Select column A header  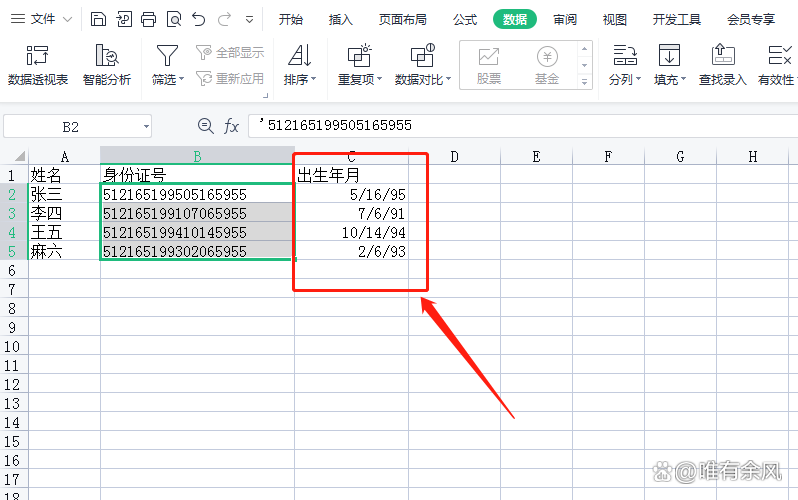(x=64, y=156)
